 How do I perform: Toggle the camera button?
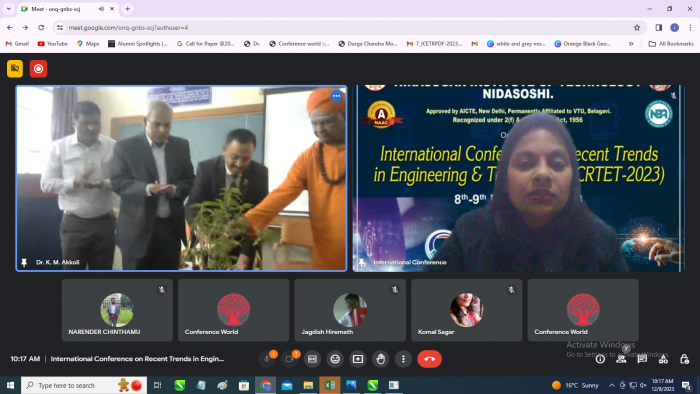289,359
